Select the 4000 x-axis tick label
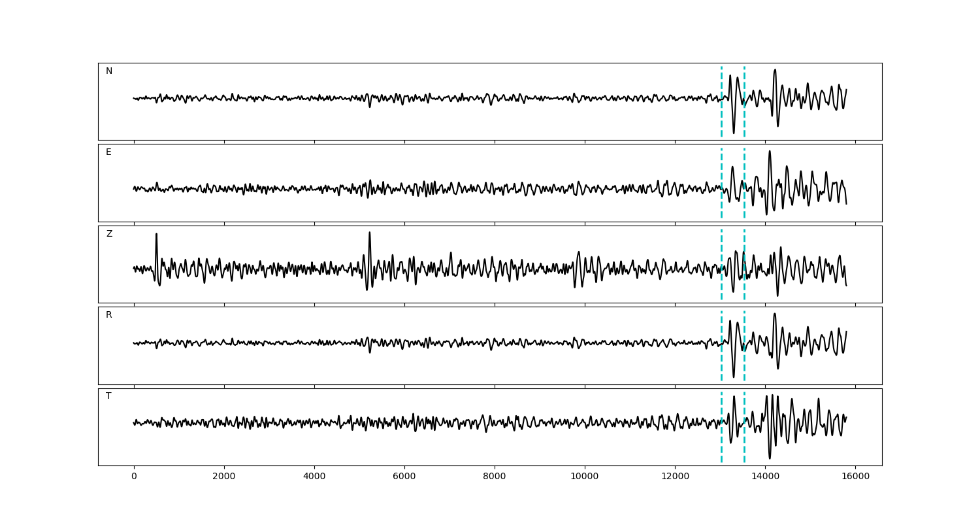This screenshot has width=980, height=523. [314, 477]
